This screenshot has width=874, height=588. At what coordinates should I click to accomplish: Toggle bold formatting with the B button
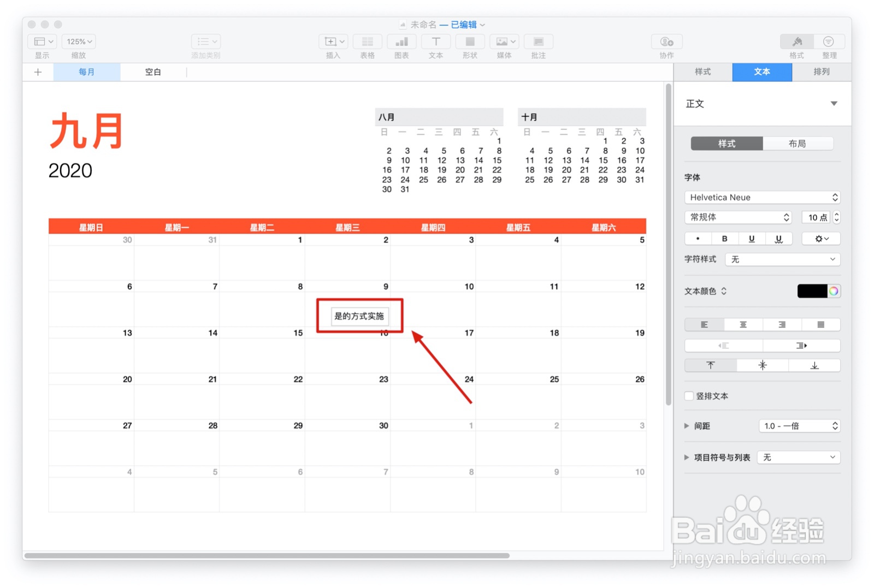724,239
